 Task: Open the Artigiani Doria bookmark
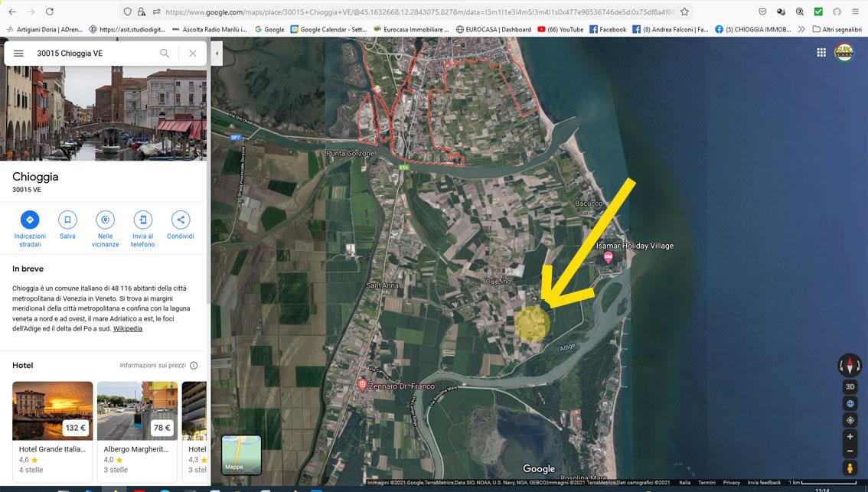(x=45, y=29)
